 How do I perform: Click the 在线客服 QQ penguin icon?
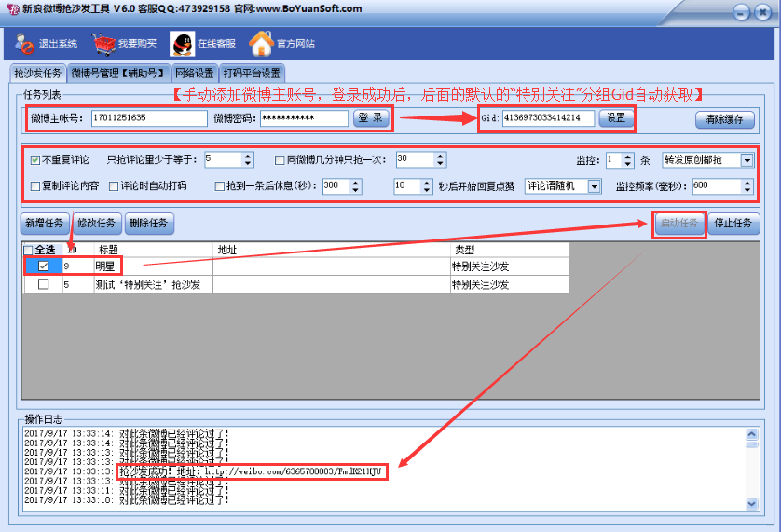tap(183, 44)
